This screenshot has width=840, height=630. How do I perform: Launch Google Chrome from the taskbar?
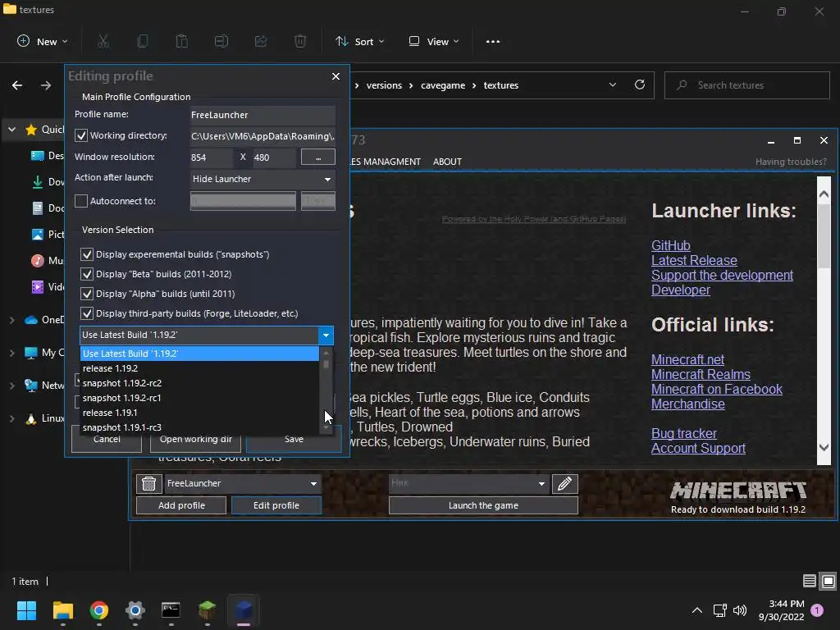pyautogui.click(x=99, y=610)
